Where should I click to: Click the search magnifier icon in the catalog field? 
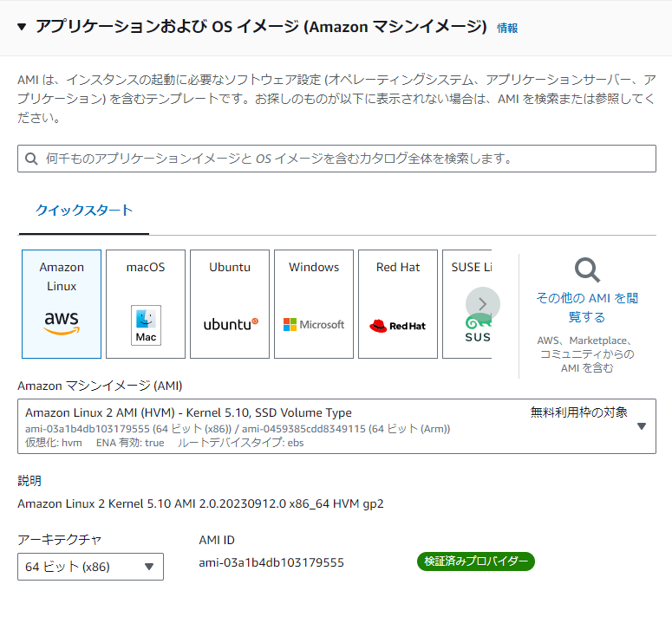pos(31,159)
